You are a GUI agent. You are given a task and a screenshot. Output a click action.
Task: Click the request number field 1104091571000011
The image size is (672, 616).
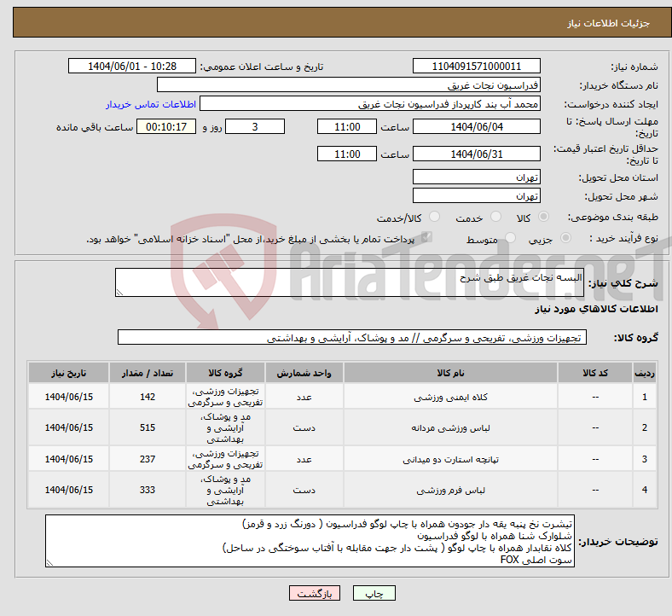pyautogui.click(x=477, y=66)
